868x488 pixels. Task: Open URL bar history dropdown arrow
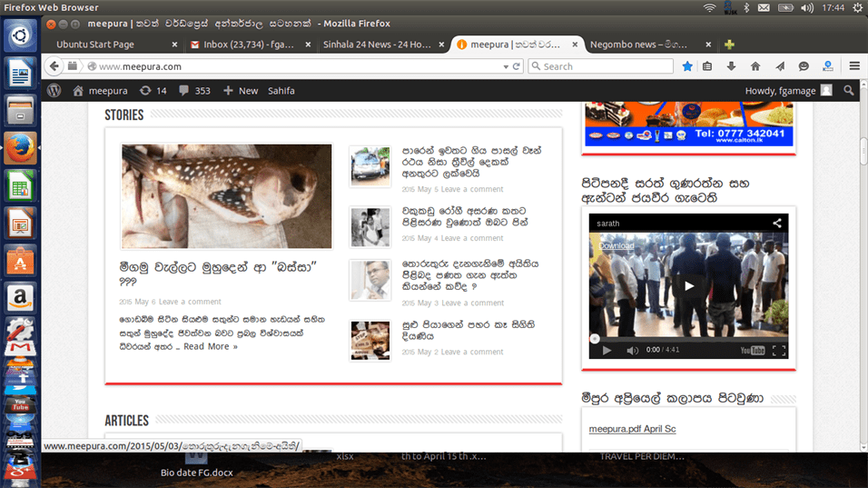pyautogui.click(x=506, y=66)
